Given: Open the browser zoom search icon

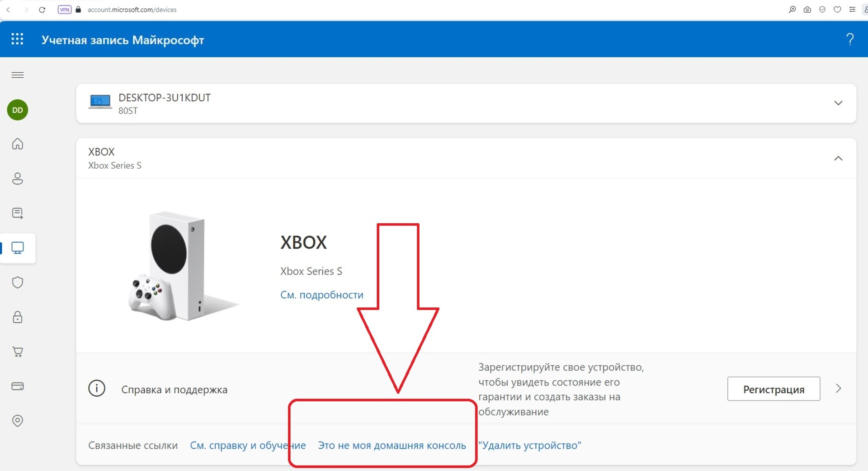Looking at the screenshot, I should pyautogui.click(x=792, y=9).
